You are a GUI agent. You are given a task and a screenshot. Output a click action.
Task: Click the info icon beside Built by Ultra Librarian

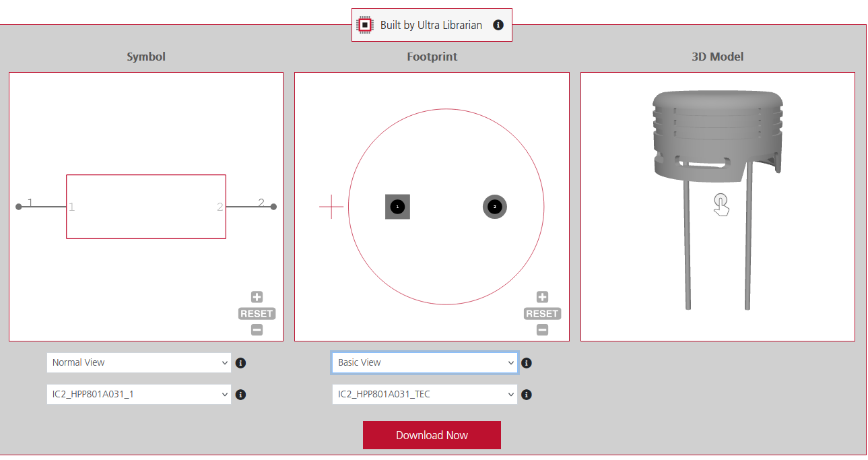coord(498,25)
